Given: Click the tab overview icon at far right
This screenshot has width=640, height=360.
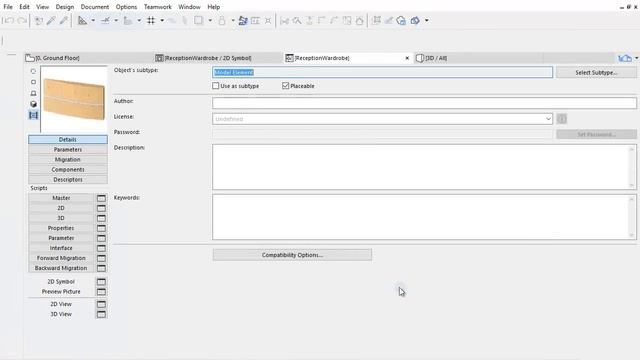Looking at the screenshot, I should 625,58.
